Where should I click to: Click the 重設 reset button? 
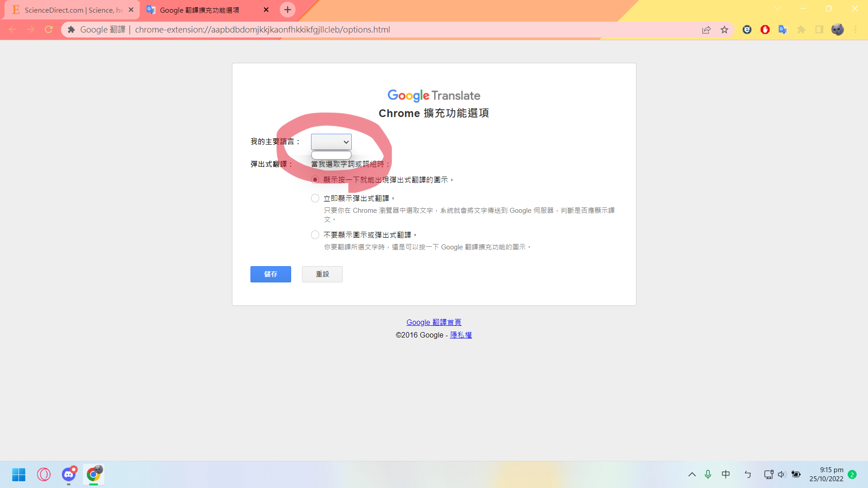point(322,273)
